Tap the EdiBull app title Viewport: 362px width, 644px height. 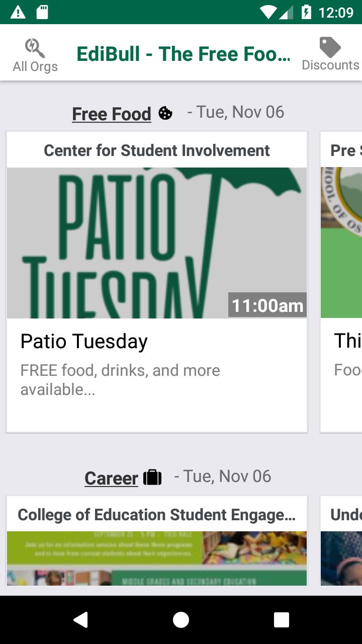(184, 54)
